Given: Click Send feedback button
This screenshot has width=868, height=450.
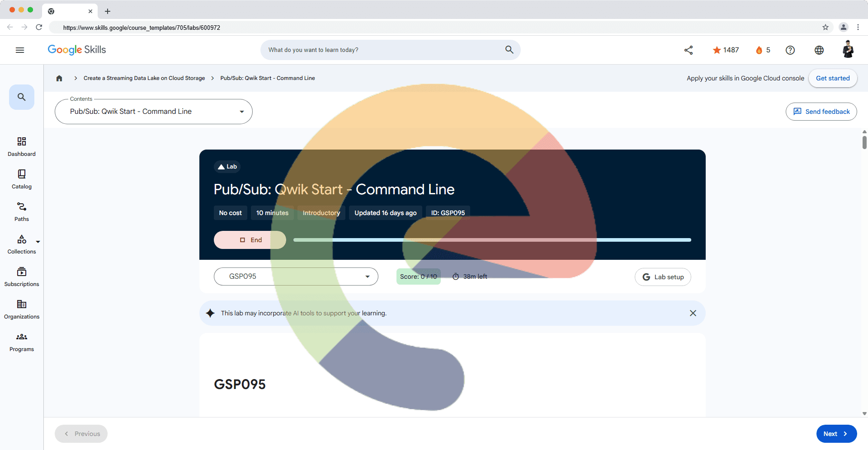Looking at the screenshot, I should (x=821, y=112).
